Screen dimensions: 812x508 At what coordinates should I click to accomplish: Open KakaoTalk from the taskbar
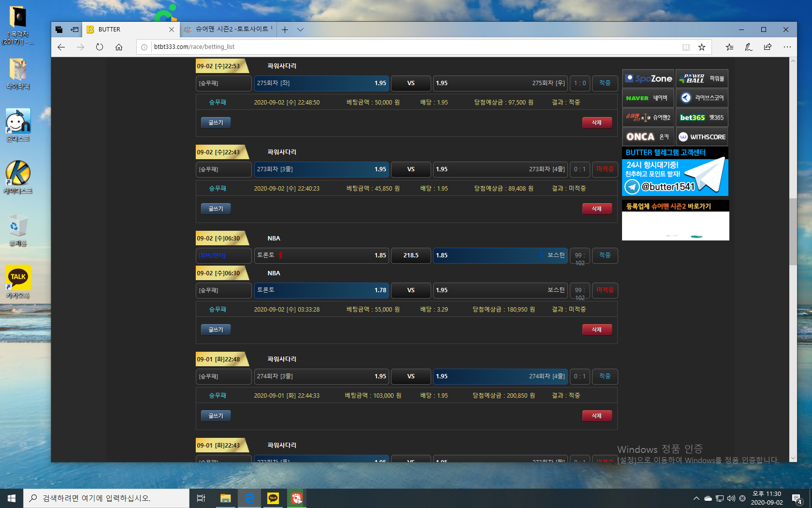(x=273, y=498)
